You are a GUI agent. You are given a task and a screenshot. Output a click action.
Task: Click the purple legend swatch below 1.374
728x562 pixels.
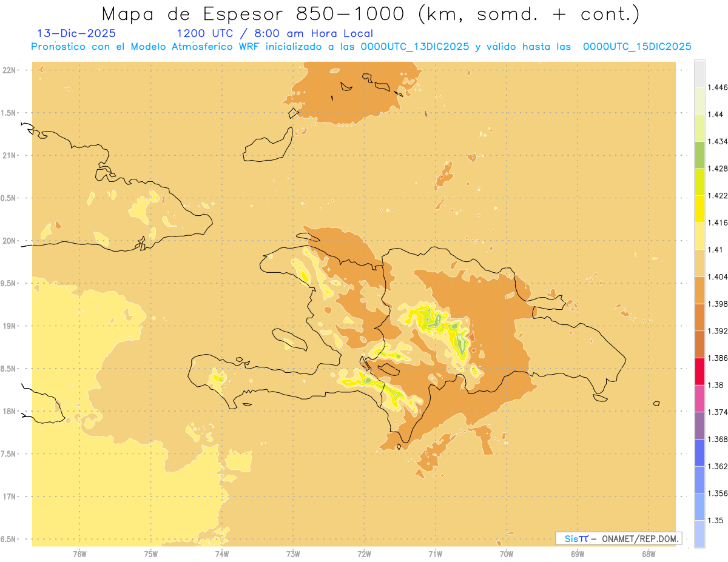699,426
